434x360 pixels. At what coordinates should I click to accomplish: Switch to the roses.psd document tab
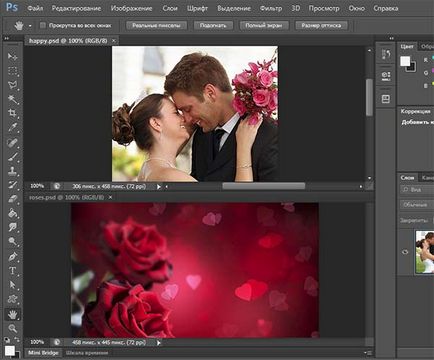(x=66, y=197)
